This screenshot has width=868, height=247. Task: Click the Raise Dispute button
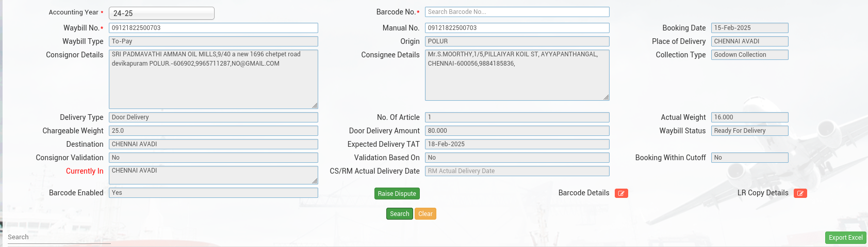397,194
